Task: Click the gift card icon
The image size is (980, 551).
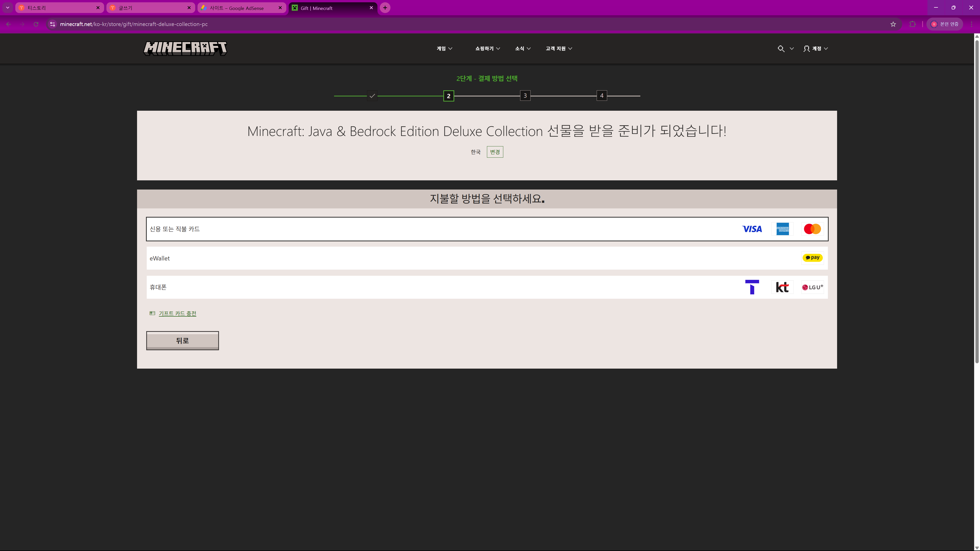Action: [x=152, y=313]
